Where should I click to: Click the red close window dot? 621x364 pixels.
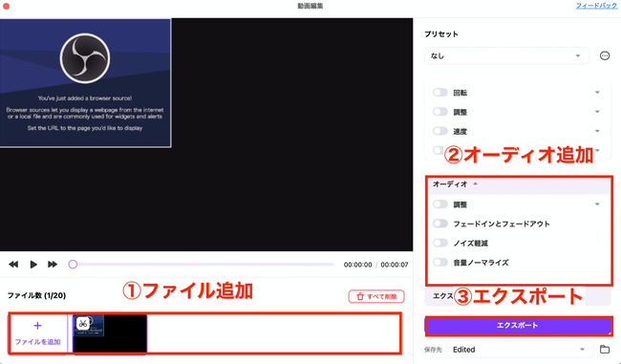pyautogui.click(x=6, y=6)
